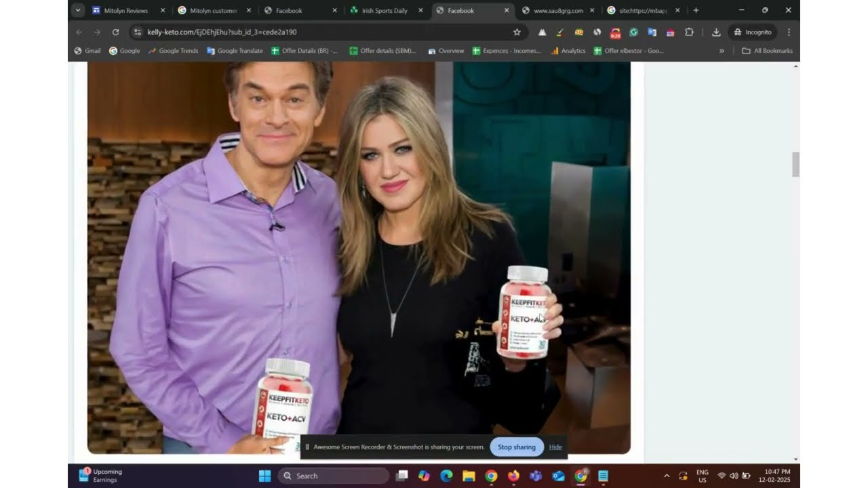
Task: Open Microsoft Edge from the taskbar
Action: click(x=446, y=476)
